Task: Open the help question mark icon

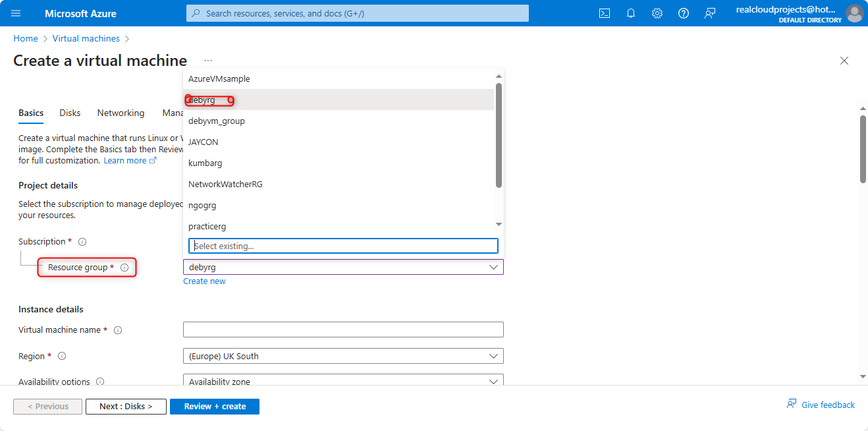Action: pos(683,13)
